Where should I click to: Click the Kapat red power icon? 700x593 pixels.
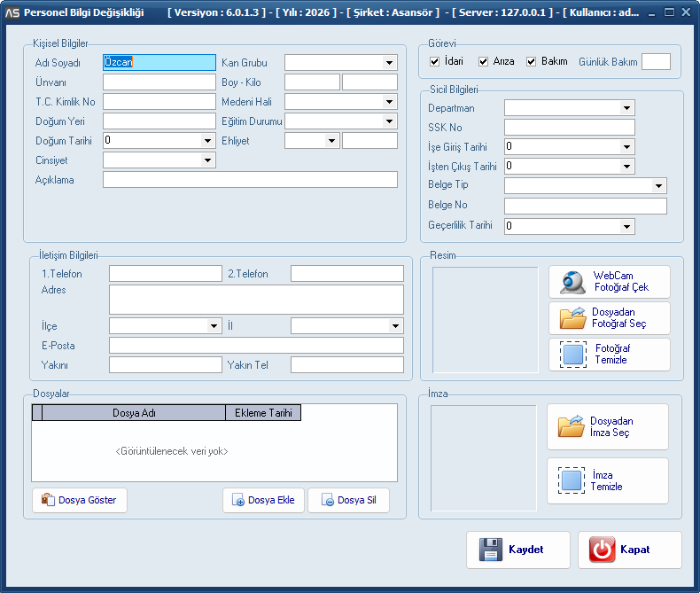(602, 550)
